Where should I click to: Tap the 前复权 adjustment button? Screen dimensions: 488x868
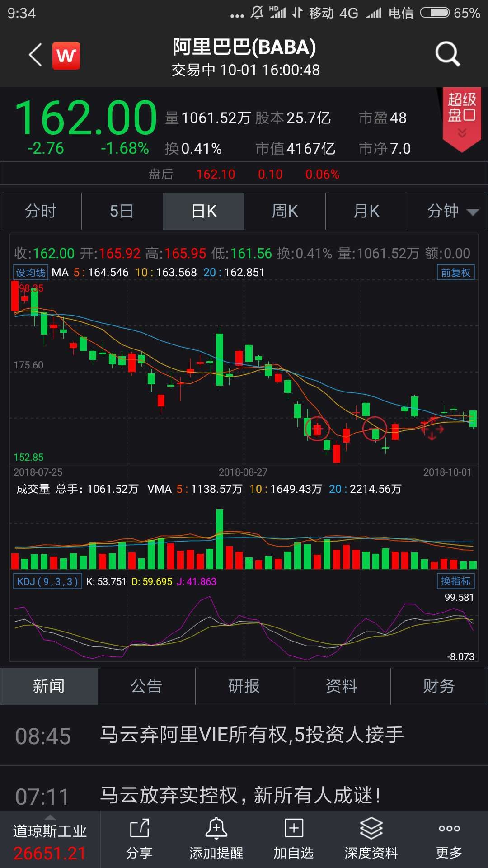(455, 273)
